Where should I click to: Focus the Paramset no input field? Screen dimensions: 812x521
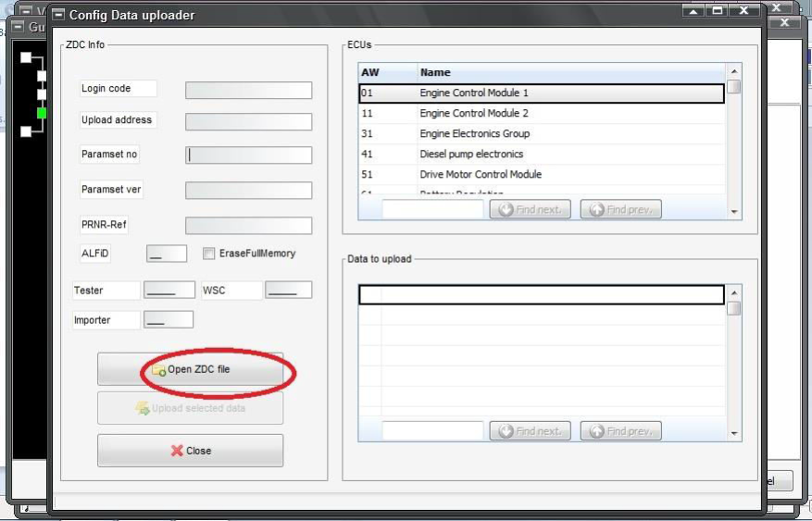click(x=248, y=155)
